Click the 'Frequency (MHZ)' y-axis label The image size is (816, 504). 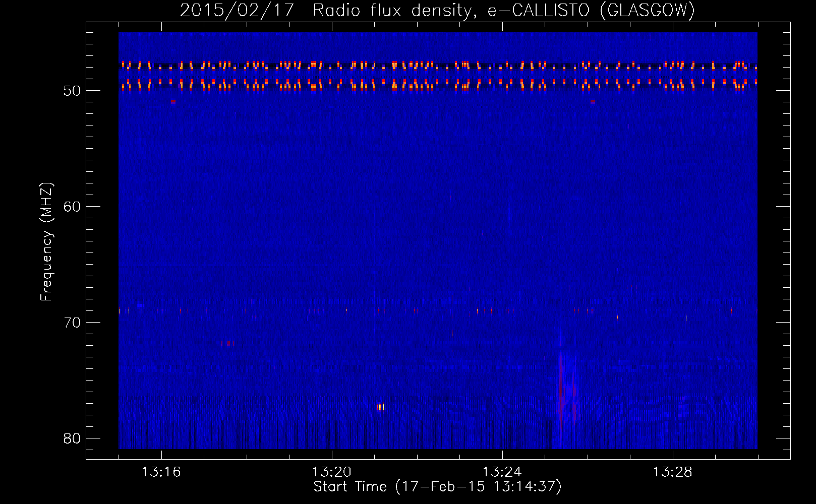(46, 242)
